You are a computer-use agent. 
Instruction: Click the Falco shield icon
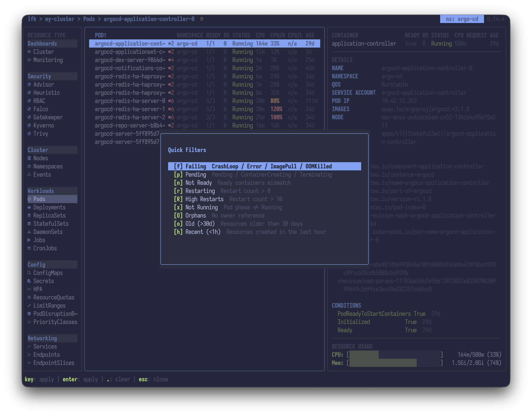coord(29,109)
